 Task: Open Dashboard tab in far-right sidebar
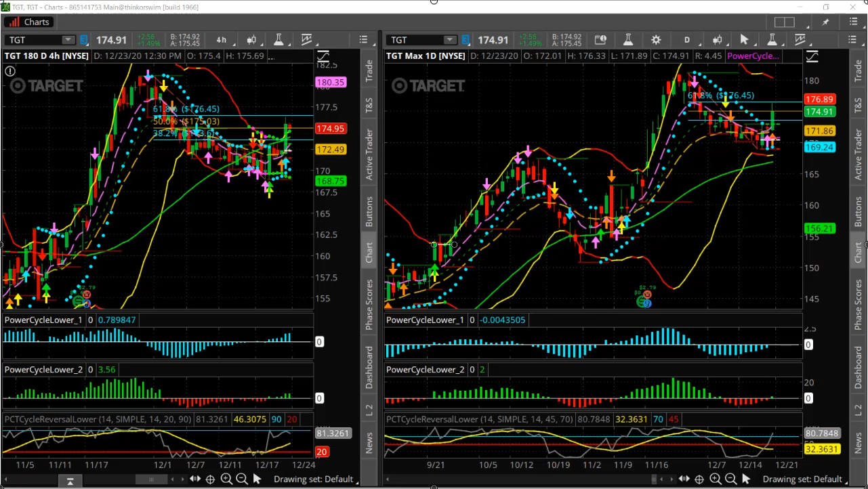[859, 368]
